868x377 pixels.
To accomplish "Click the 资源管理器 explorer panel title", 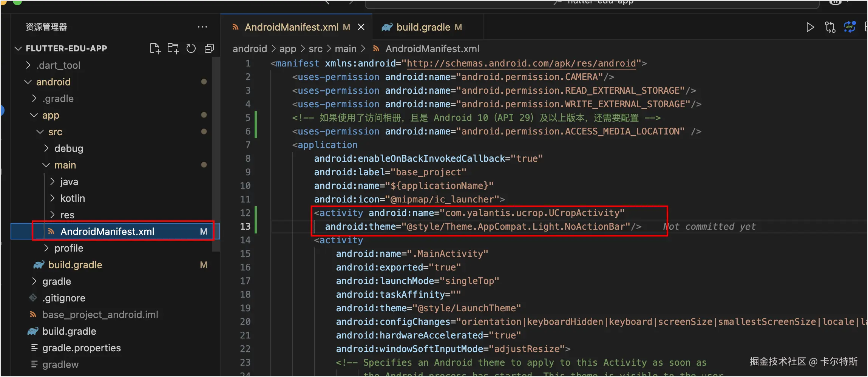I will click(46, 27).
